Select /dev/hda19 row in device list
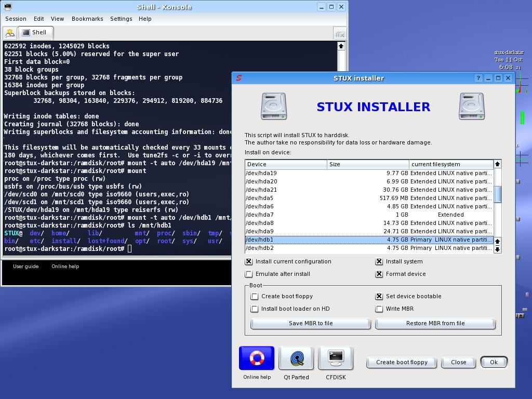The height and width of the screenshot is (399, 532). click(x=369, y=173)
